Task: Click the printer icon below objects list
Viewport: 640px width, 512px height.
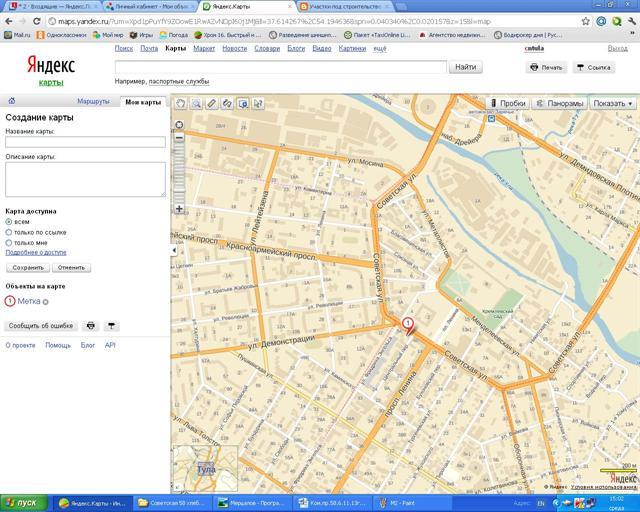Action: (x=91, y=326)
